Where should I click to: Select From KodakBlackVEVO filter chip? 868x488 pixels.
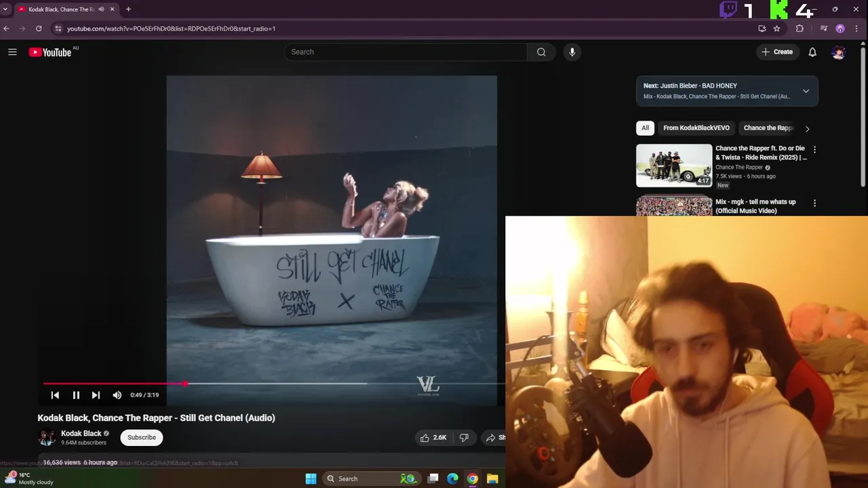(x=696, y=128)
